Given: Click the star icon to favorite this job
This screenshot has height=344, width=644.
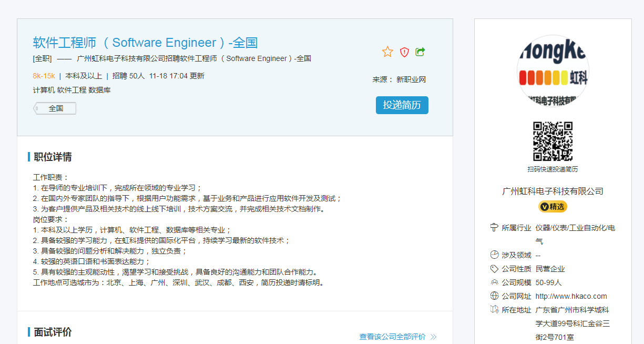Looking at the screenshot, I should pyautogui.click(x=387, y=52).
